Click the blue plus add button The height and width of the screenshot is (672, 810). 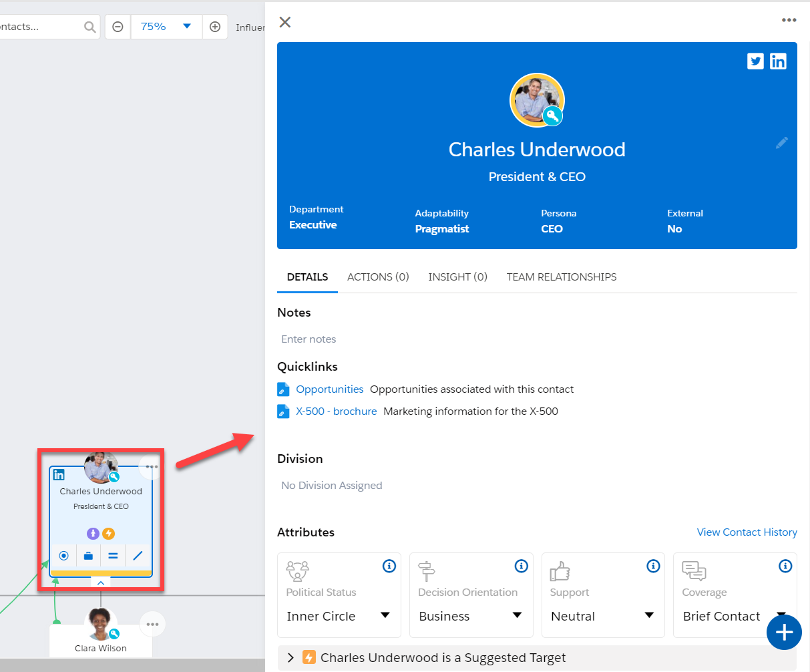pyautogui.click(x=785, y=632)
